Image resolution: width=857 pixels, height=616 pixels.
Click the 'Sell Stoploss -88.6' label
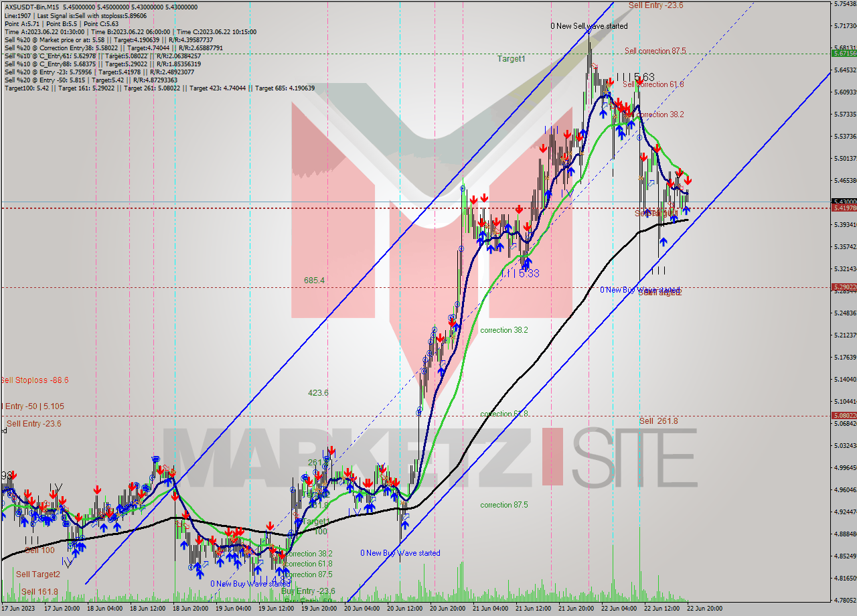[35, 380]
